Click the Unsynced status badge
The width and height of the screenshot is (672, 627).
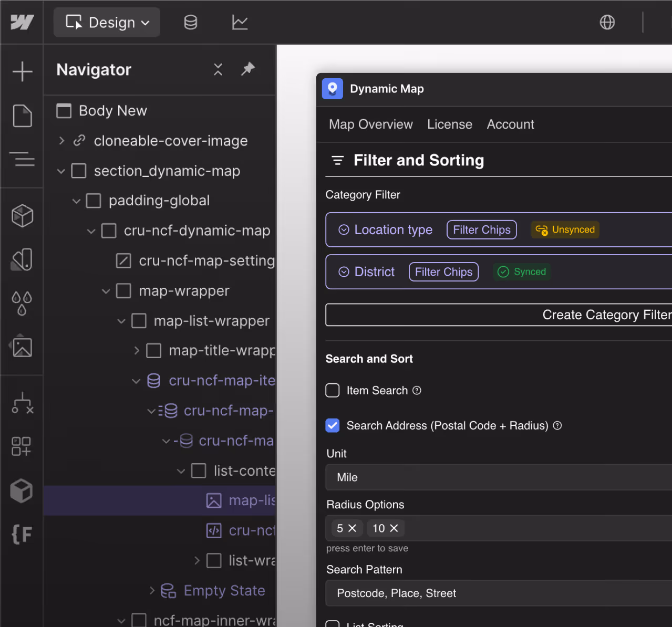(565, 229)
